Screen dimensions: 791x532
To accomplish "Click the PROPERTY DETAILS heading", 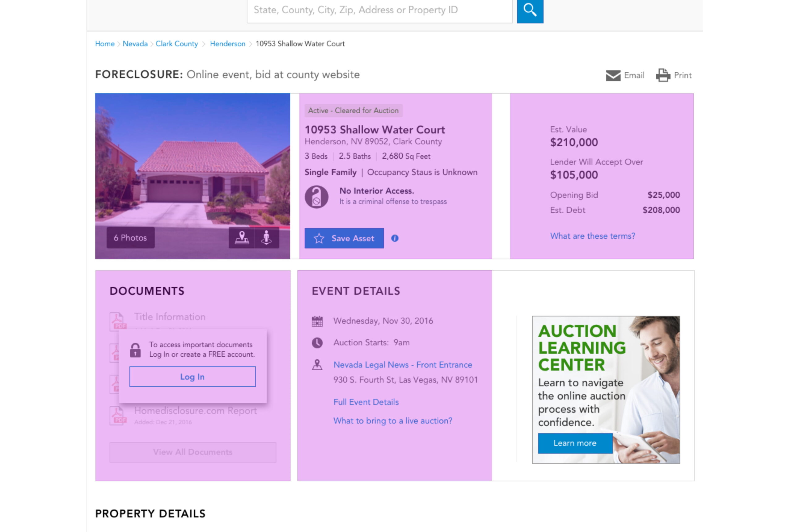I will [150, 514].
